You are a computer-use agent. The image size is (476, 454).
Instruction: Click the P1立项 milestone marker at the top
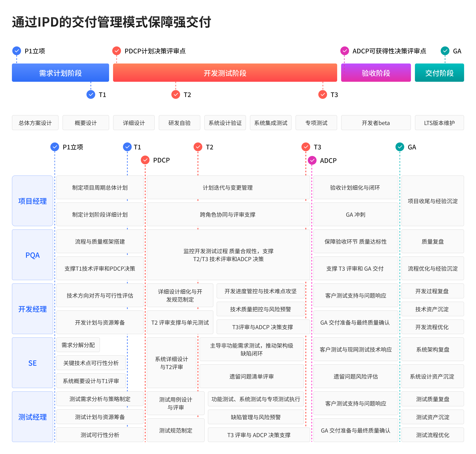16,51
